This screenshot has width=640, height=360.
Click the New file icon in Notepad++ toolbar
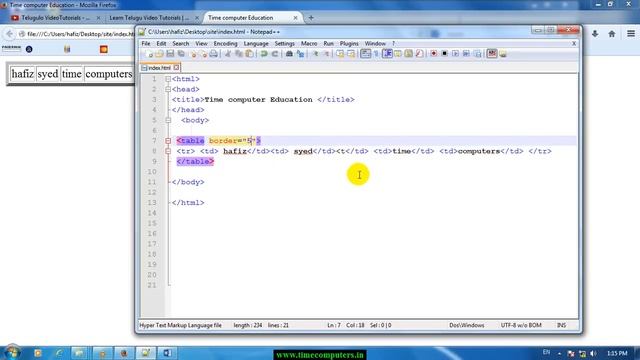149,54
